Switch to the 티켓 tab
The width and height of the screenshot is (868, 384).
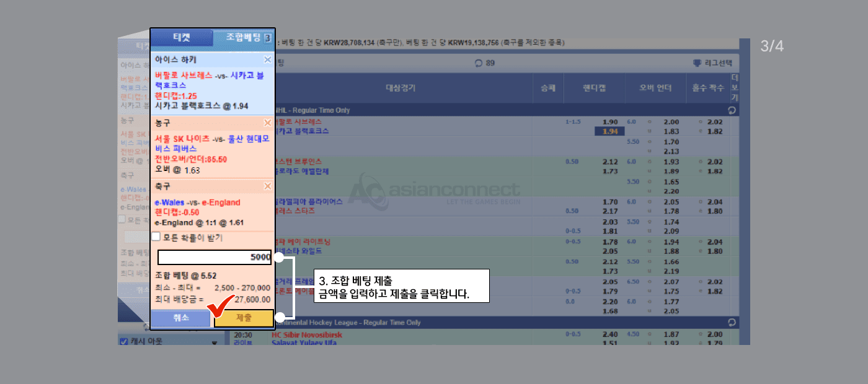tap(182, 38)
